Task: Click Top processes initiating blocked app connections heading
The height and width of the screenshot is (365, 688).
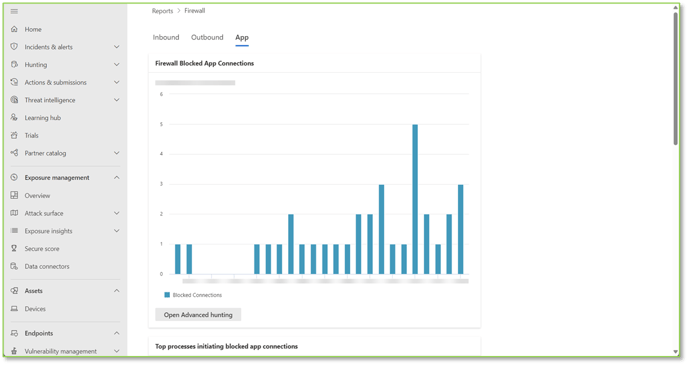Action: pos(226,346)
